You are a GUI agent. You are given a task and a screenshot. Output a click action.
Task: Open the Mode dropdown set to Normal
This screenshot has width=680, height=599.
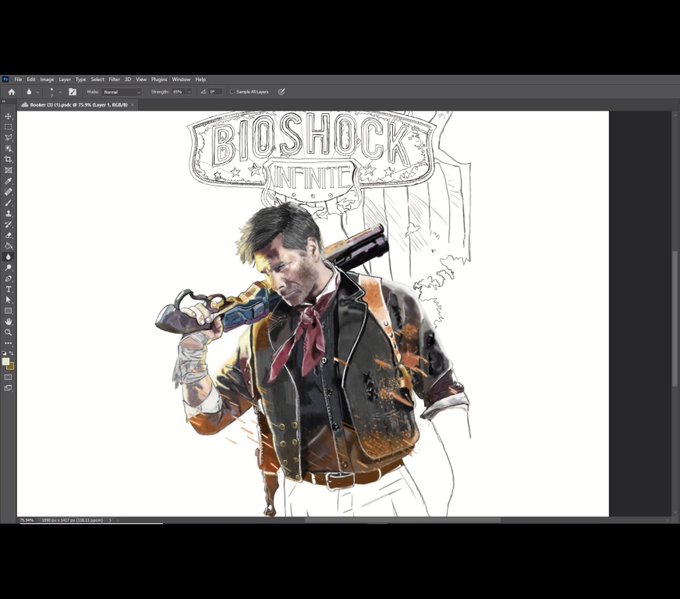pos(122,92)
